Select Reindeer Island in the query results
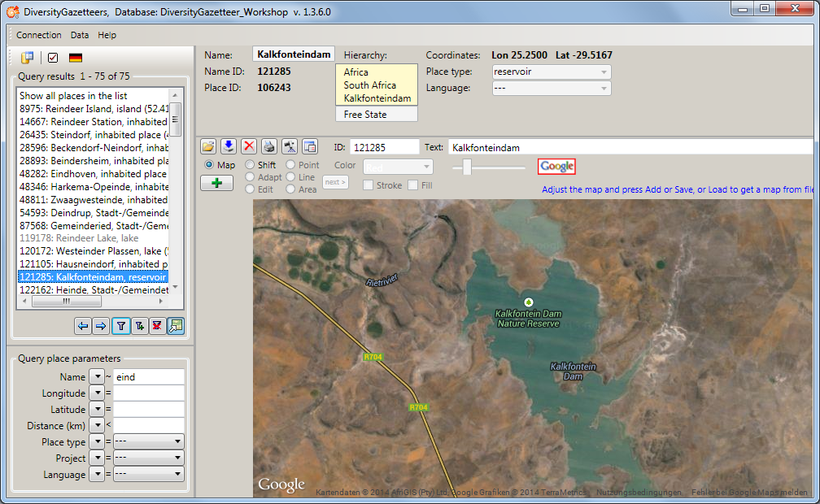The image size is (820, 504). point(92,108)
